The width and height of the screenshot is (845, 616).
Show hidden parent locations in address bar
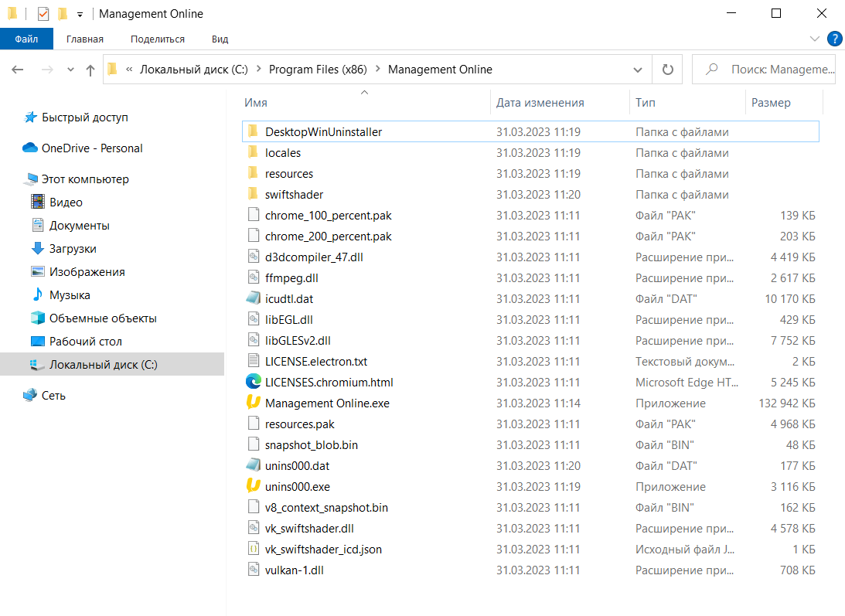click(x=129, y=69)
